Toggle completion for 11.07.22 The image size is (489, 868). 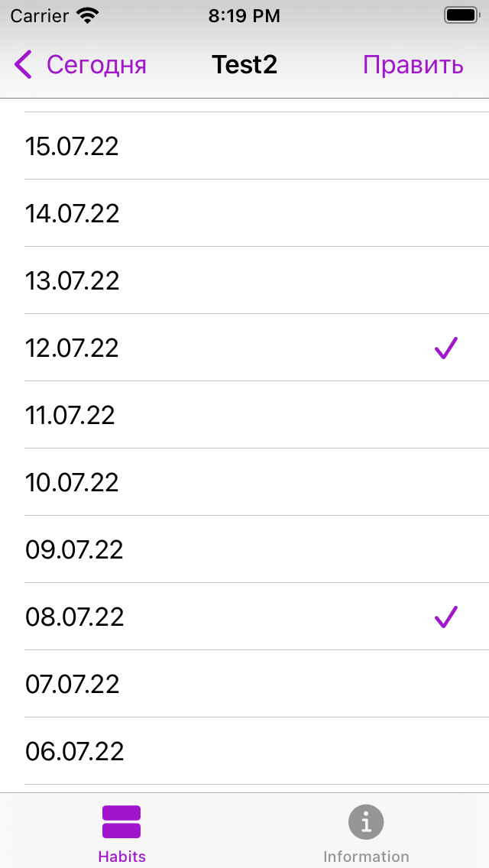[244, 415]
